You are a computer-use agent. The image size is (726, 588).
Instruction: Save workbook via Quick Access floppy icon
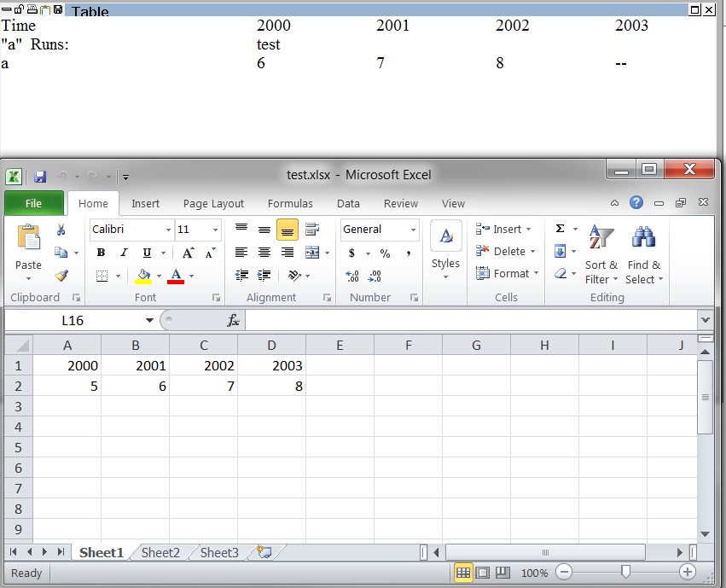coord(40,177)
